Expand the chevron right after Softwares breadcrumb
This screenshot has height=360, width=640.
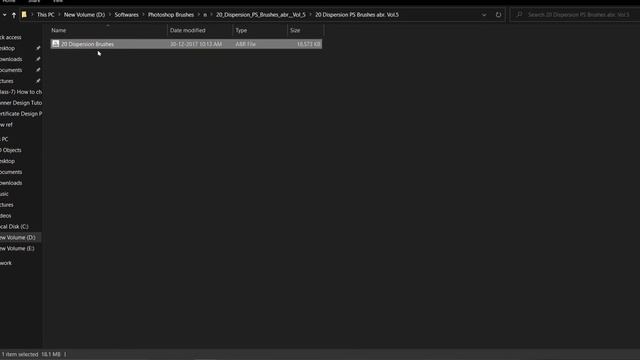[143, 15]
